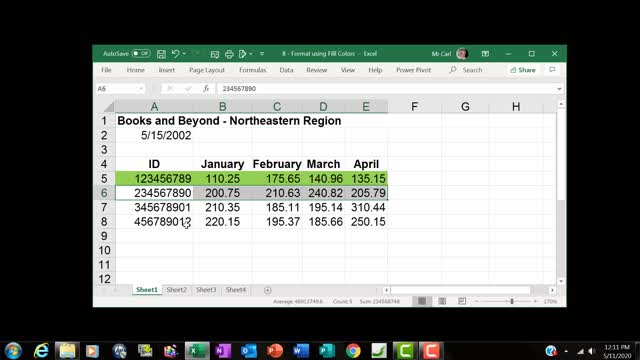Click the Quick Print printer icon

[x=229, y=54]
